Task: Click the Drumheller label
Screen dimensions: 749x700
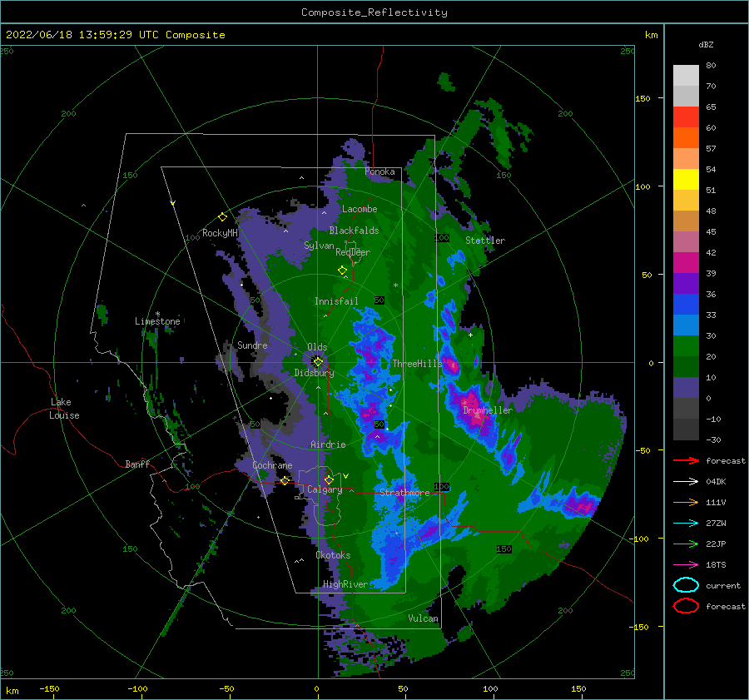Action: 488,410
